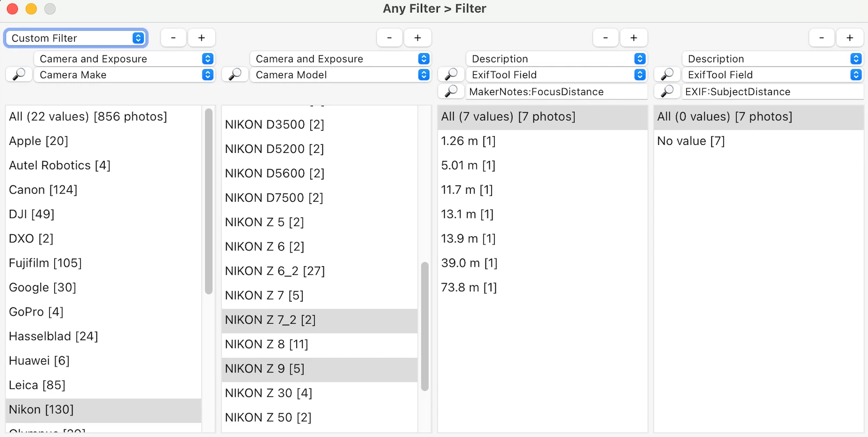Select 'NIKON Z 7_2 [2]' model

pyautogui.click(x=320, y=320)
